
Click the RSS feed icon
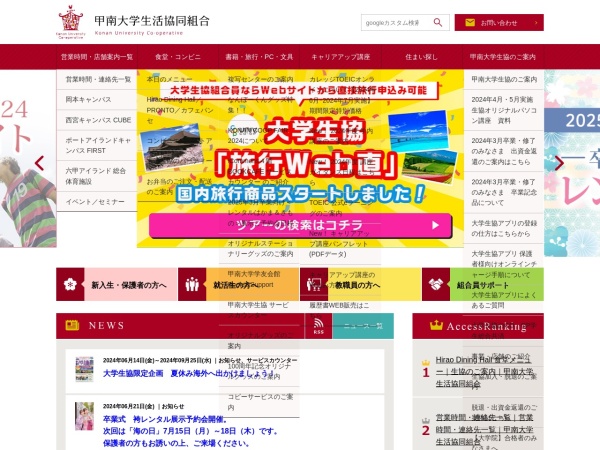[x=319, y=326]
